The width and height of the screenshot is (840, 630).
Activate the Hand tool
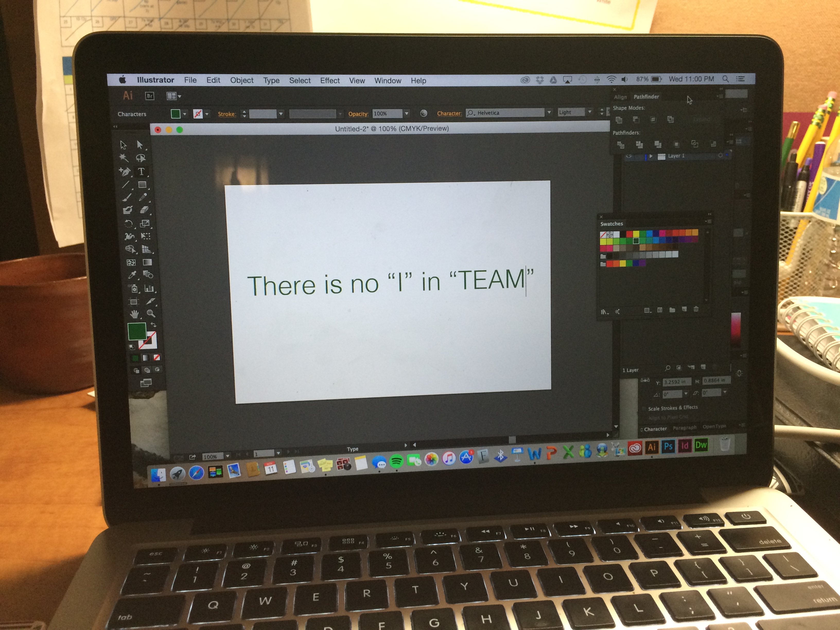coord(134,314)
